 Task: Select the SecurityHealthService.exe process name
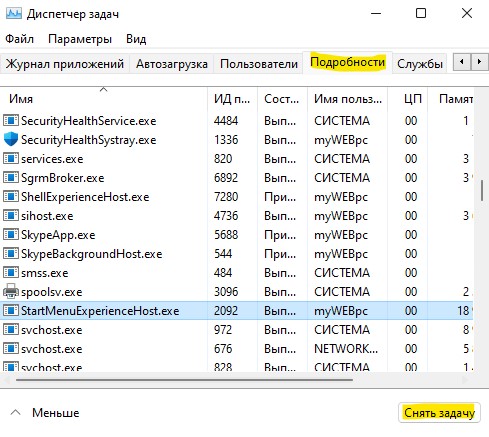click(x=89, y=121)
